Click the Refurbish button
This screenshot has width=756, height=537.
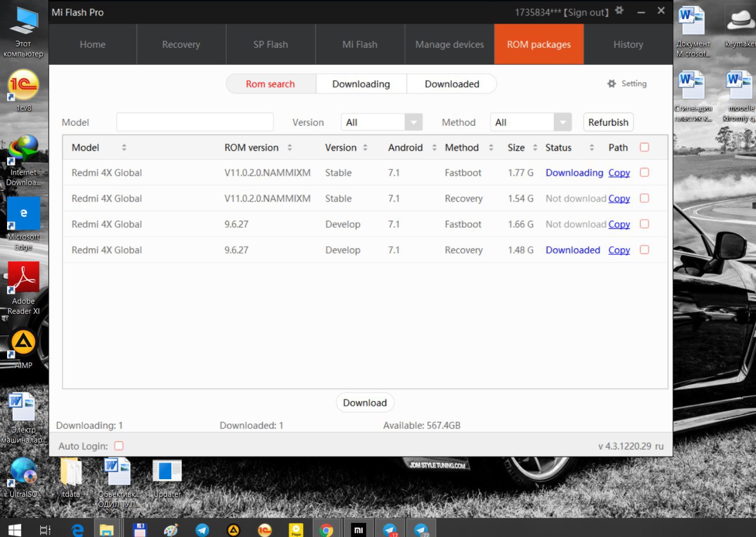click(608, 122)
